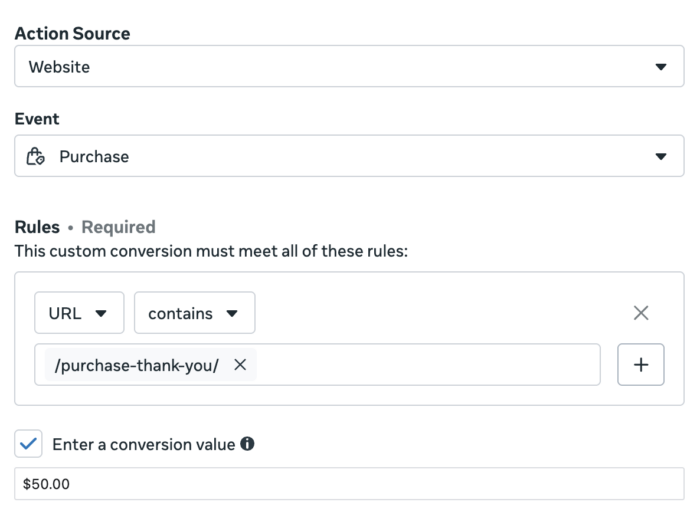700x512 pixels.
Task: Click the arrow next to URL
Action: tap(101, 314)
